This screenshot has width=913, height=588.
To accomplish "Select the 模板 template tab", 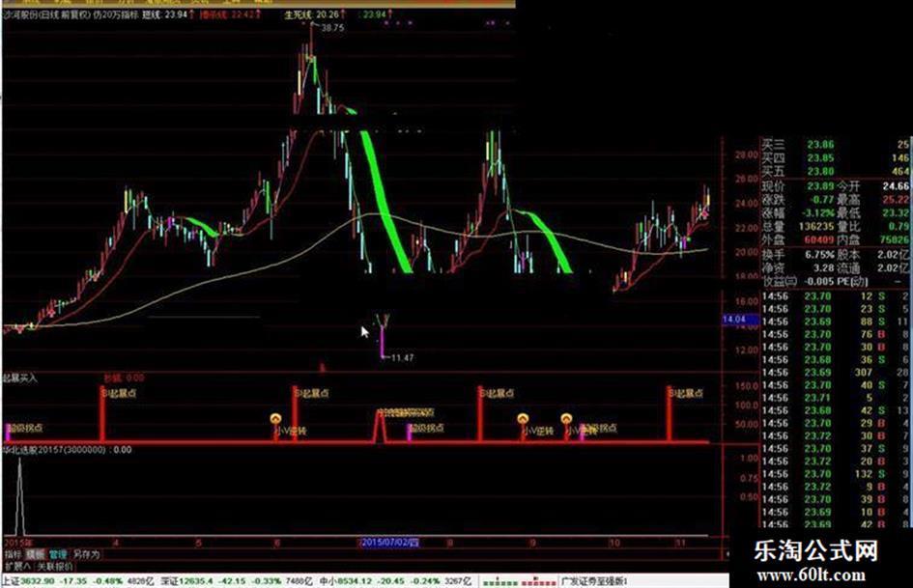I will click(35, 555).
